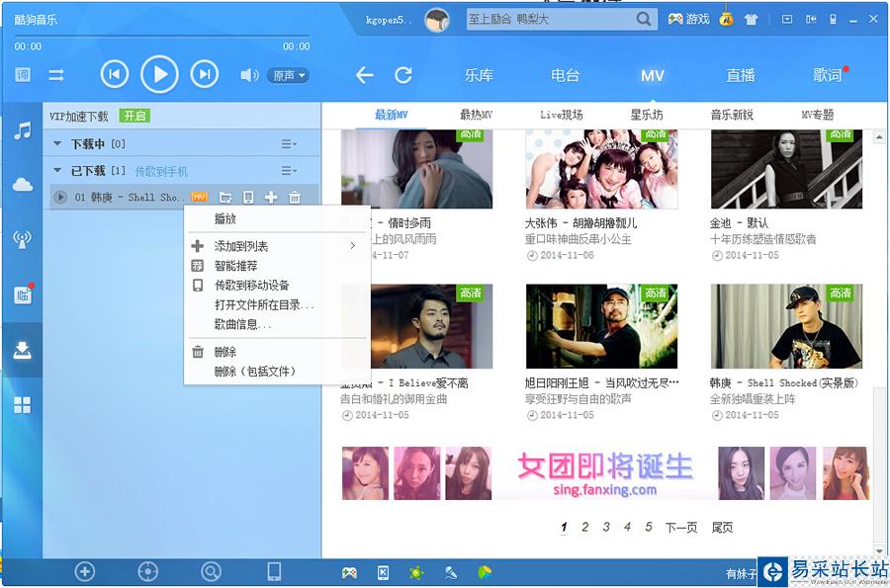Select the Live现场 sub-tab
Screen dimensions: 890x588
click(x=561, y=115)
